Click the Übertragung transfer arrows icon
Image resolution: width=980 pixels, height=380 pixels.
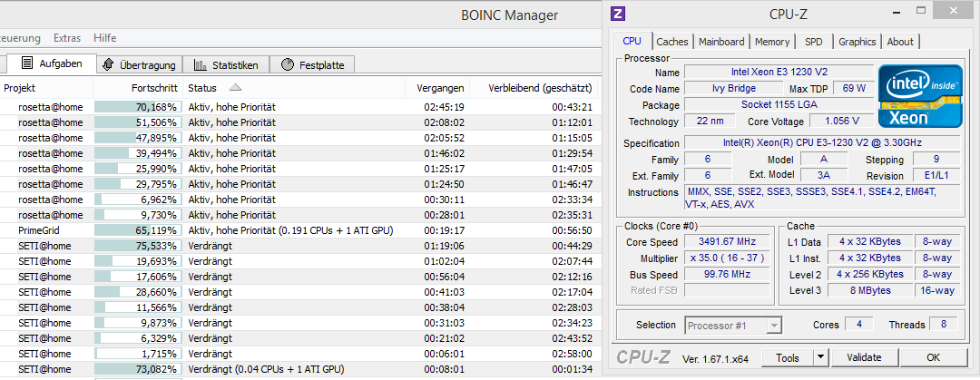click(x=107, y=64)
